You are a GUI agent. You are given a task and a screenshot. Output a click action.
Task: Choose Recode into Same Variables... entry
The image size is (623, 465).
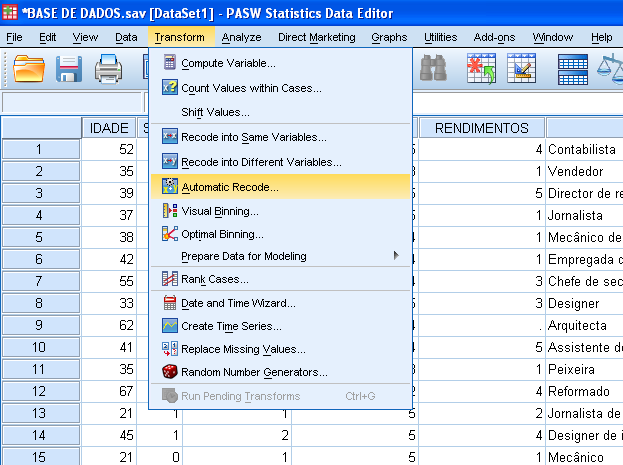coord(280,137)
